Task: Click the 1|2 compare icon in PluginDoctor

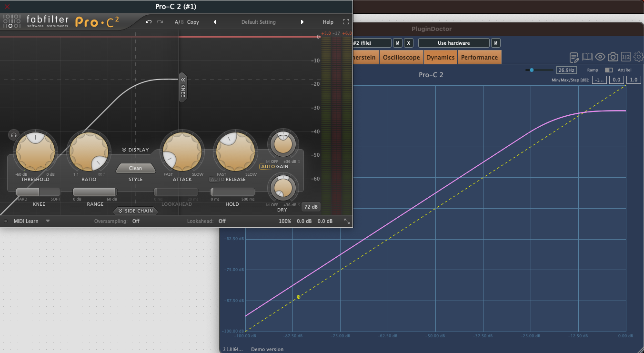Action: point(626,57)
